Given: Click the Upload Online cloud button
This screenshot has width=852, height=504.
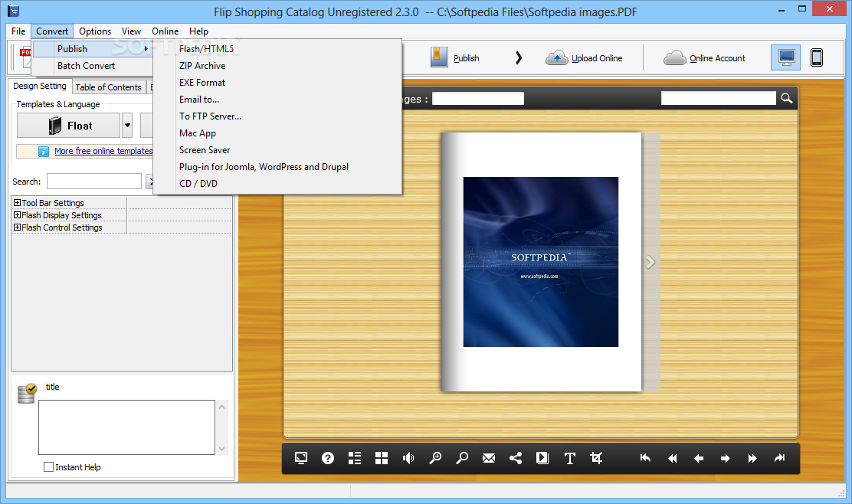Looking at the screenshot, I should pyautogui.click(x=584, y=57).
